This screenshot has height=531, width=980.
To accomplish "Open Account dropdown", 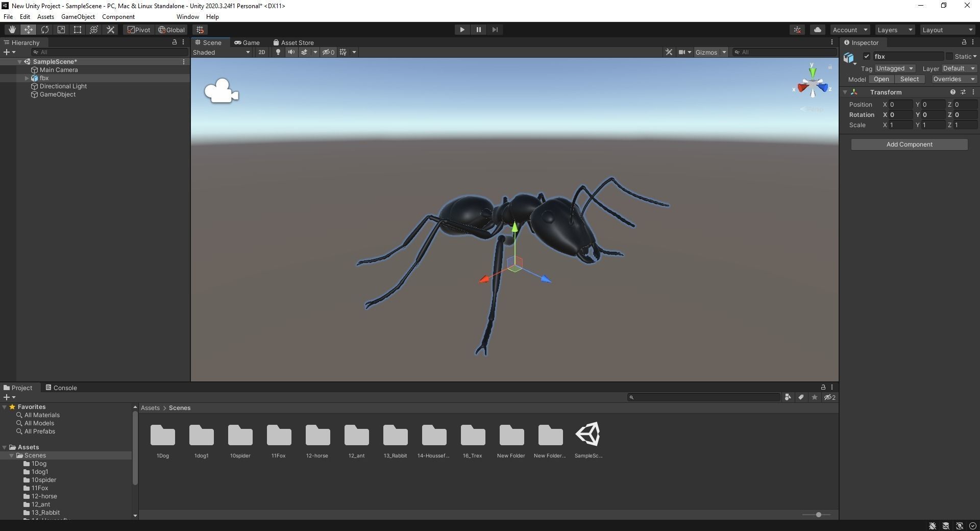I will (x=849, y=30).
